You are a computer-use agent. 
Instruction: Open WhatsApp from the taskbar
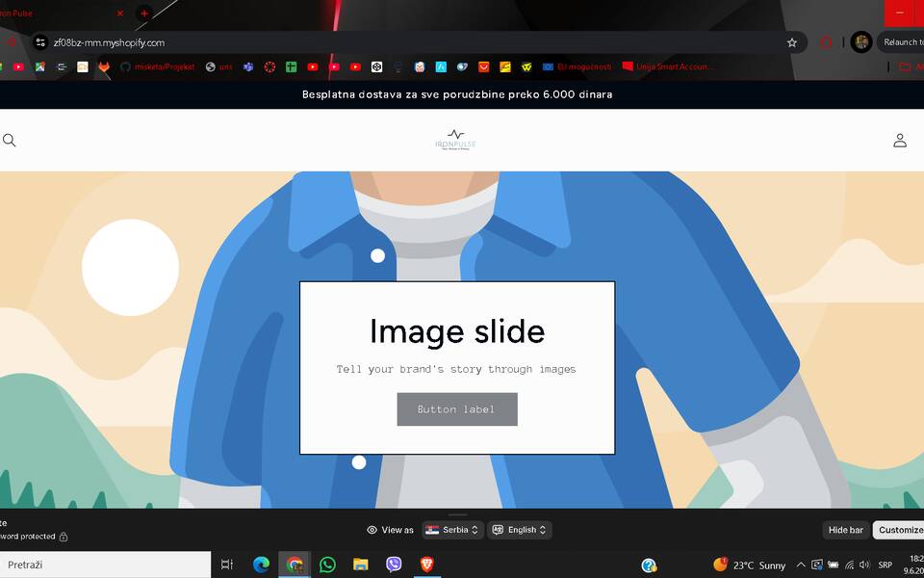(x=327, y=565)
